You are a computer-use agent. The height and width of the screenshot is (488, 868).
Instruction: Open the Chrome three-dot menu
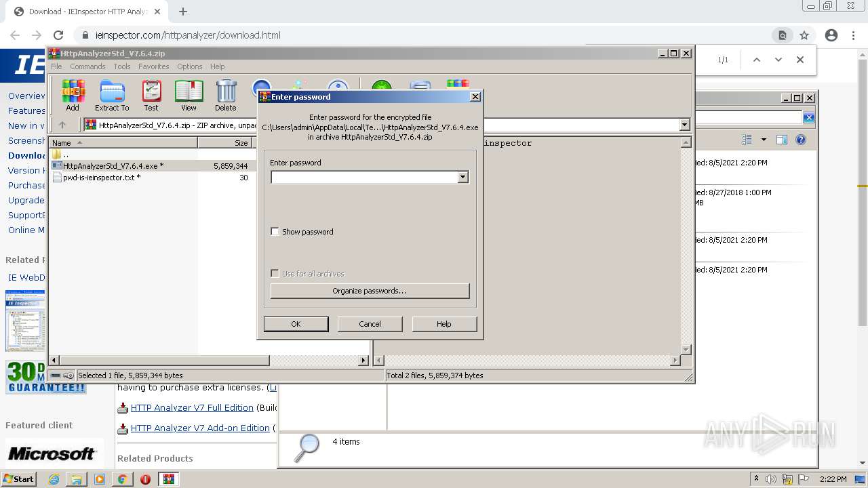[853, 35]
